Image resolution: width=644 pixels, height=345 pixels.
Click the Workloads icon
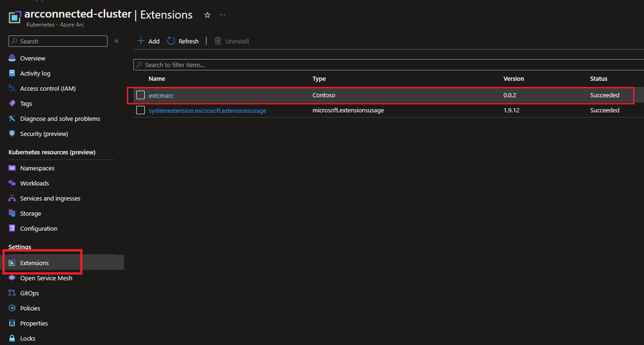click(12, 183)
